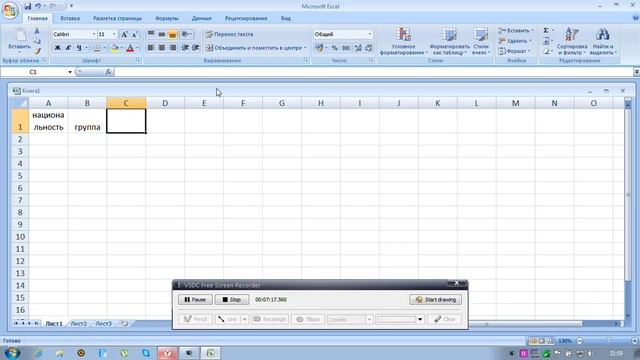Apply cell borders button

[x=97, y=48]
